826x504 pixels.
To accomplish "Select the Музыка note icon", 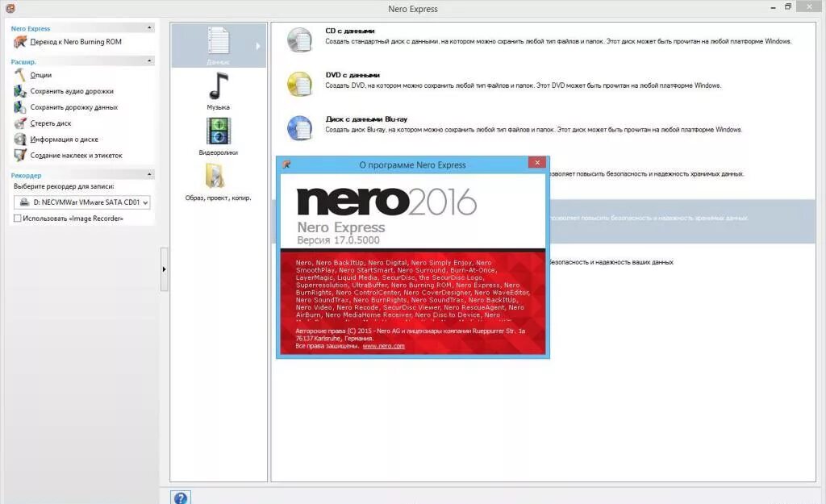I will pyautogui.click(x=218, y=85).
